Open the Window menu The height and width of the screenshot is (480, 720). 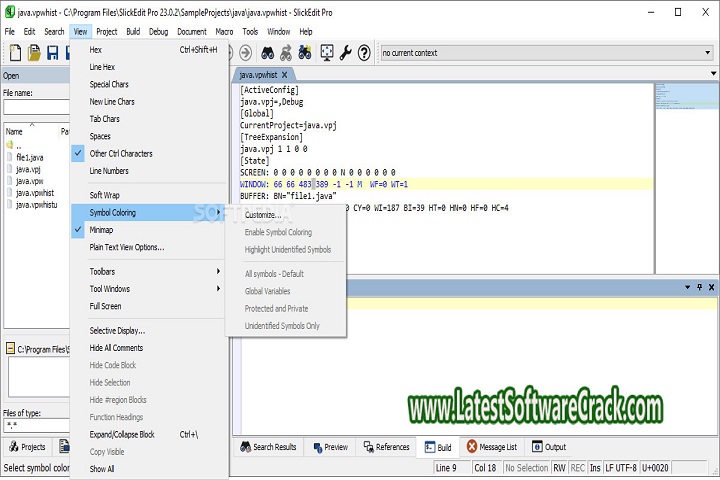click(x=279, y=32)
